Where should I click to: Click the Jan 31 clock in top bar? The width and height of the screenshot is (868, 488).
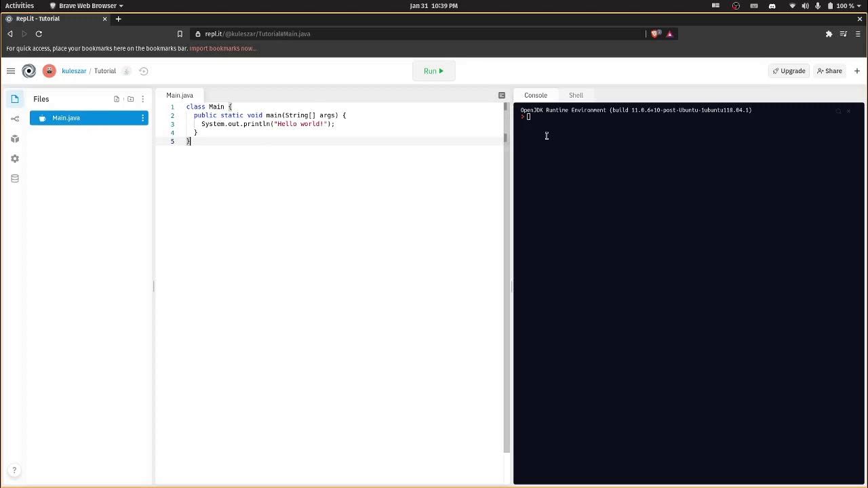434,5
